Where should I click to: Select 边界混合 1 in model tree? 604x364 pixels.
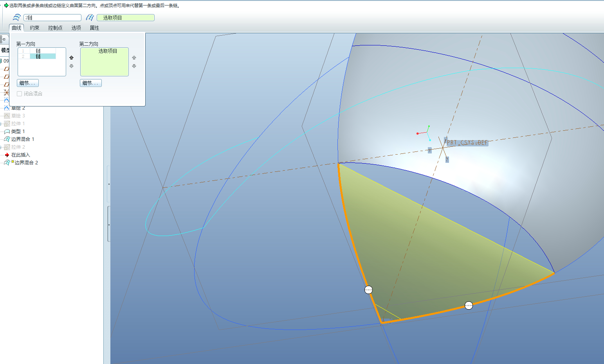23,139
